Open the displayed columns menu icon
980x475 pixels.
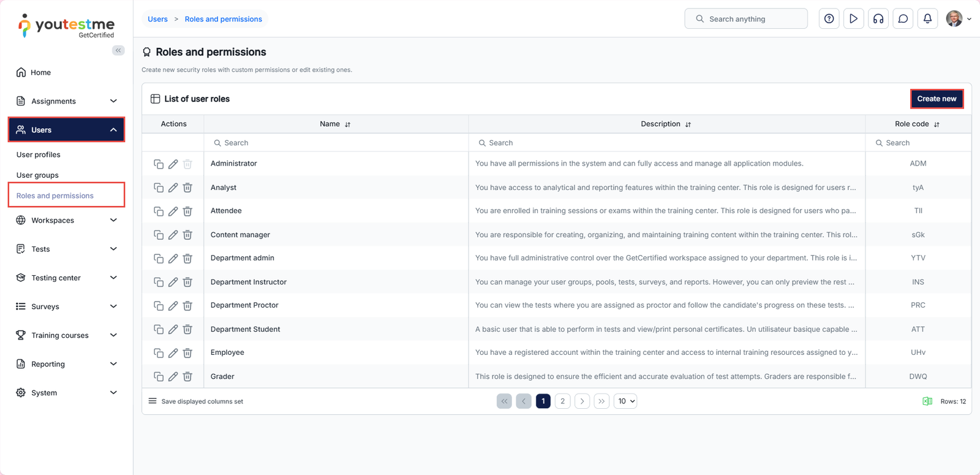coord(153,401)
